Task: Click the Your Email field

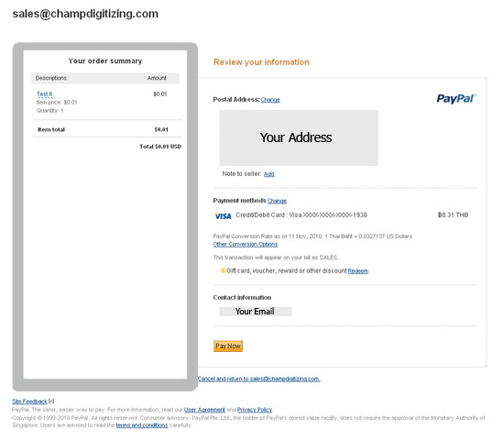Action: pyautogui.click(x=256, y=312)
